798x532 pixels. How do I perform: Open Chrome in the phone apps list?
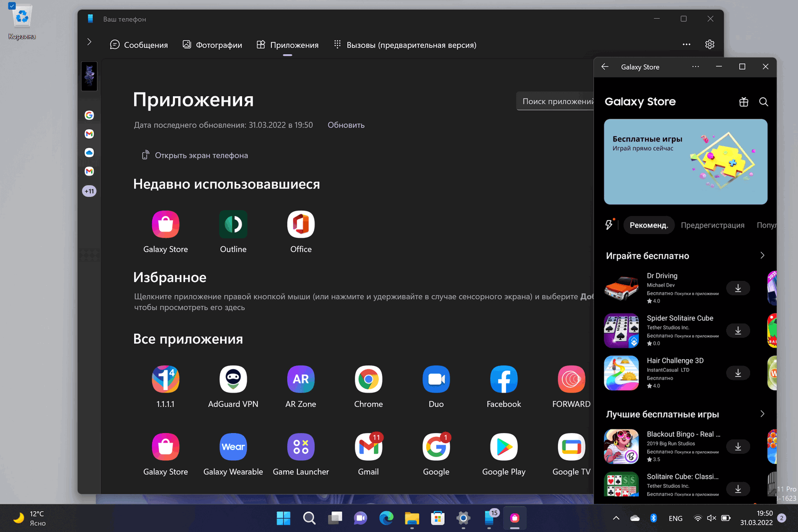pos(369,379)
